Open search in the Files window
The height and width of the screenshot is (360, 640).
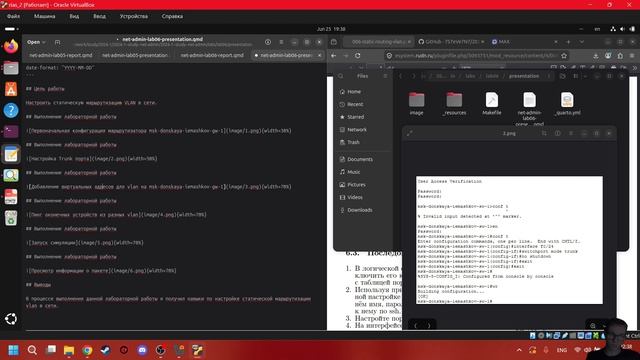340,76
